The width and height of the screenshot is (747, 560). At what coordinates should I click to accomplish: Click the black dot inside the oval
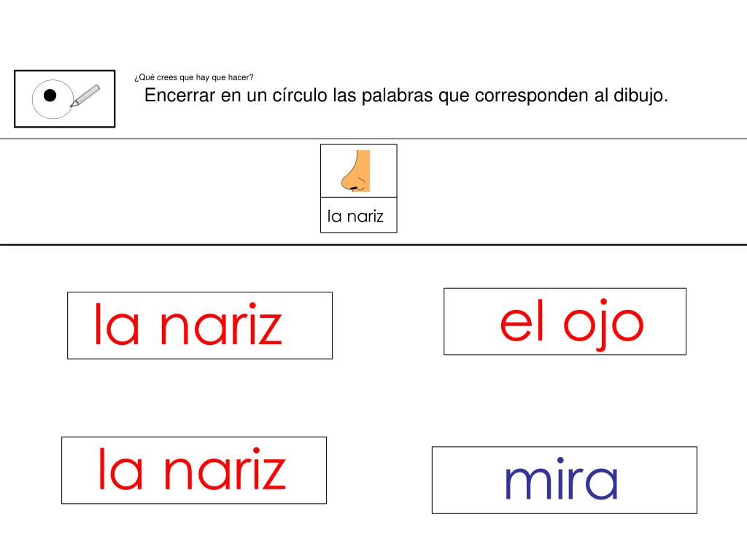click(x=50, y=95)
